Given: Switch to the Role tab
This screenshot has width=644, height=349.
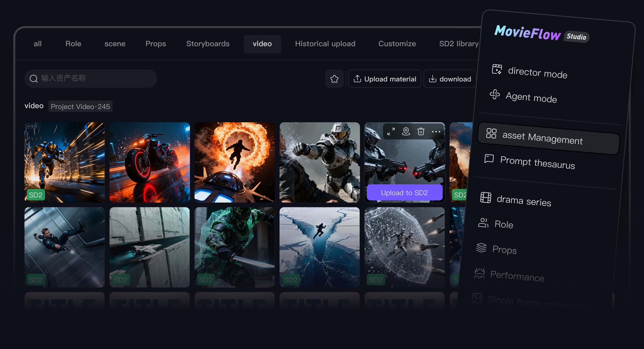Looking at the screenshot, I should [73, 44].
